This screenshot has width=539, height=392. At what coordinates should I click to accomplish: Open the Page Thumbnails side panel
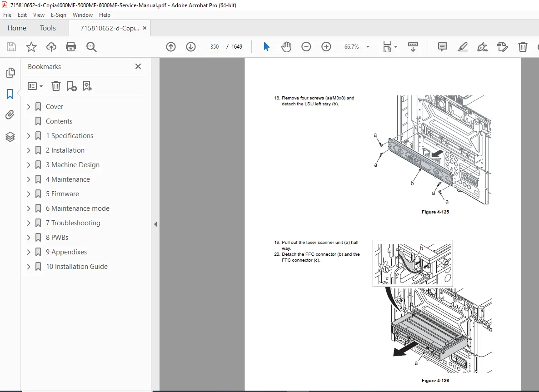tap(10, 73)
